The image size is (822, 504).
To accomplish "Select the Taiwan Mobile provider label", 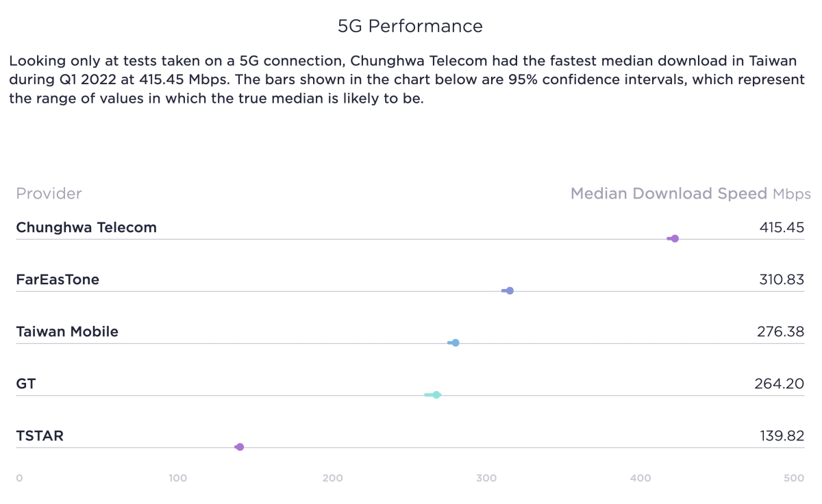I will click(x=67, y=331).
